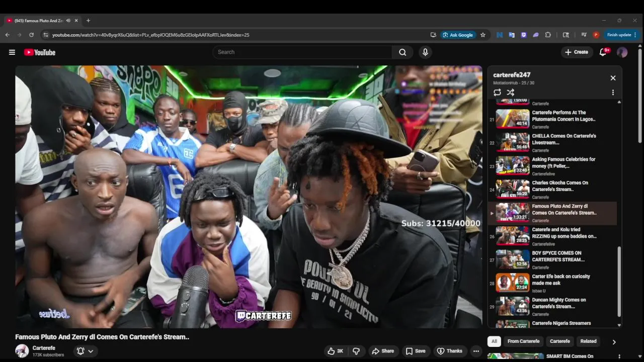Toggle shuffle playlist
Viewport: 644px width, 362px height.
click(x=510, y=93)
